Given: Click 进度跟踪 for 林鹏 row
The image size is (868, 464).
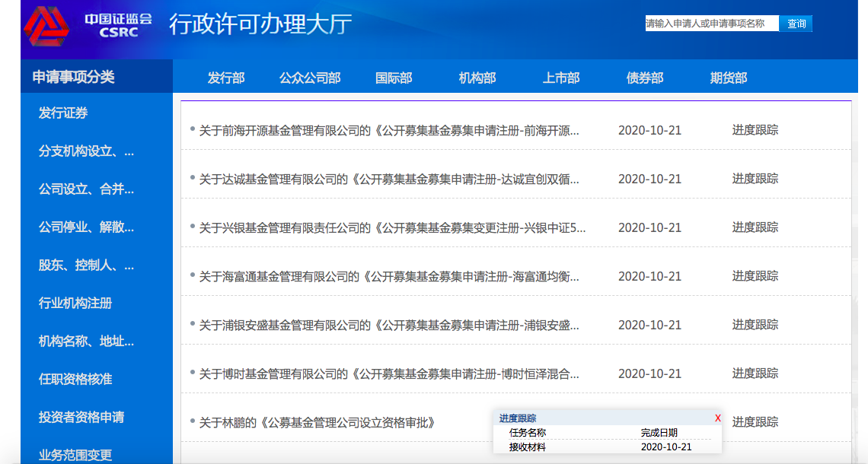Looking at the screenshot, I should 755,422.
